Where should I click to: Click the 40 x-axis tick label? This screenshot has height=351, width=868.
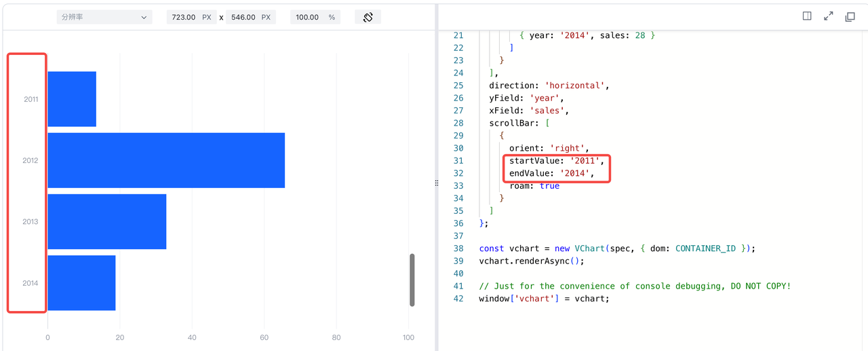tap(192, 337)
